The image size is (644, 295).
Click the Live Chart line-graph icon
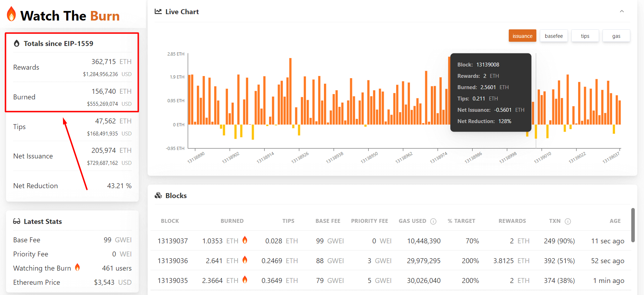coord(158,12)
